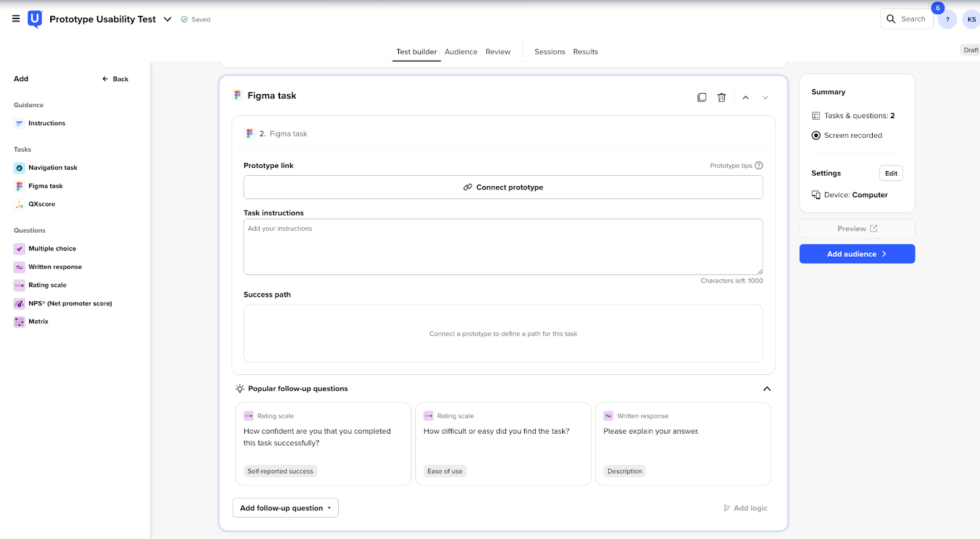Click the Saved status checkmark
The width and height of the screenshot is (980, 539).
click(x=184, y=20)
